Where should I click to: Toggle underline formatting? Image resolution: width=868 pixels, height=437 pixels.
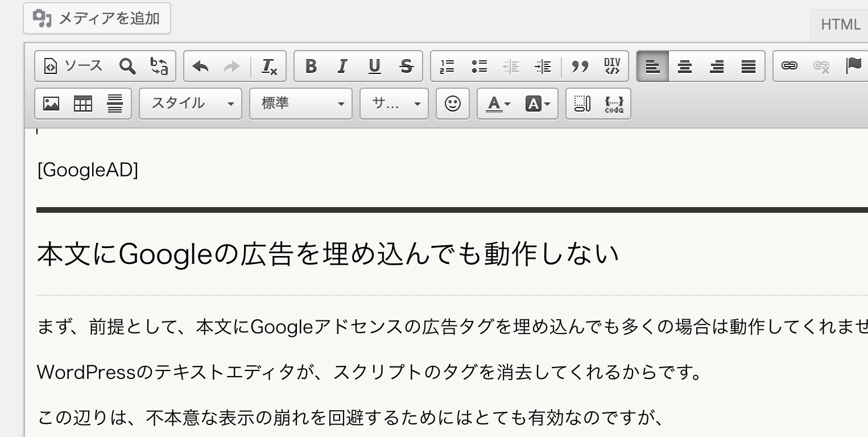click(374, 66)
